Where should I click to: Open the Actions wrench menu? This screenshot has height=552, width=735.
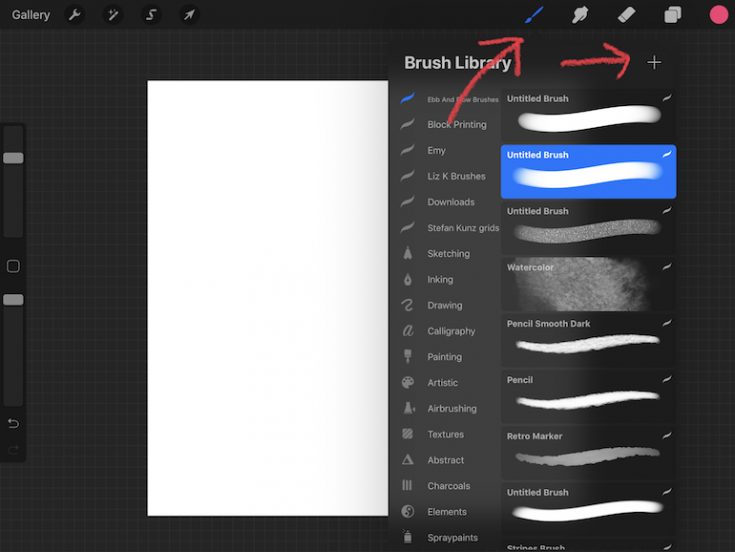74,15
